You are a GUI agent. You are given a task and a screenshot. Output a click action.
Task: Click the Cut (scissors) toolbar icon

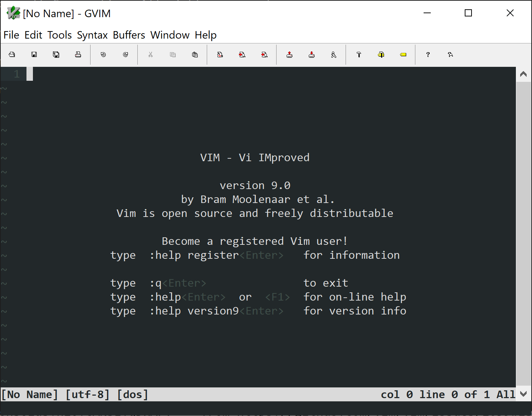[x=151, y=55]
